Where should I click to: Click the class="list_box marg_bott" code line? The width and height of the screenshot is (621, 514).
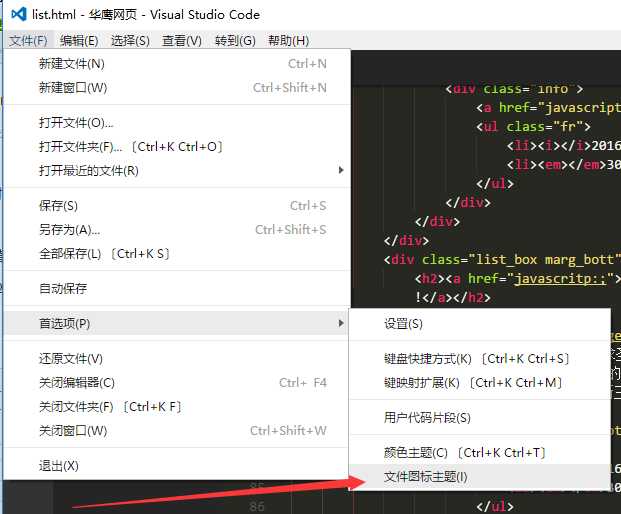point(502,260)
